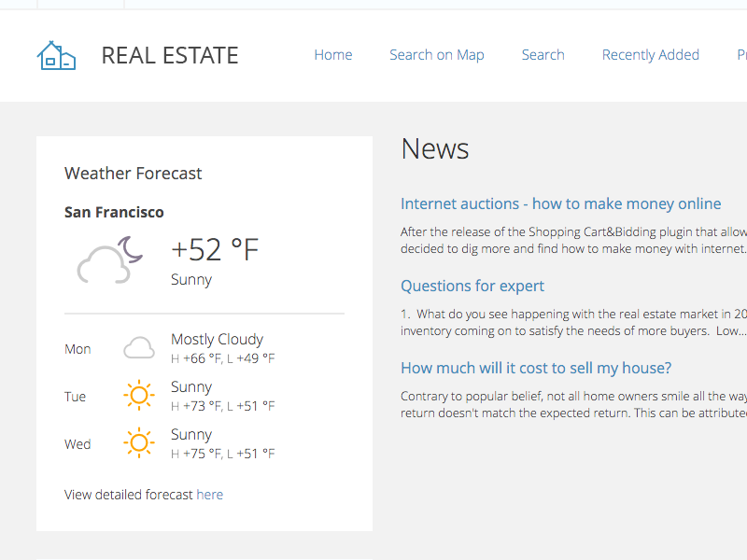Click the San Francisco city heading
The image size is (747, 560).
(114, 213)
